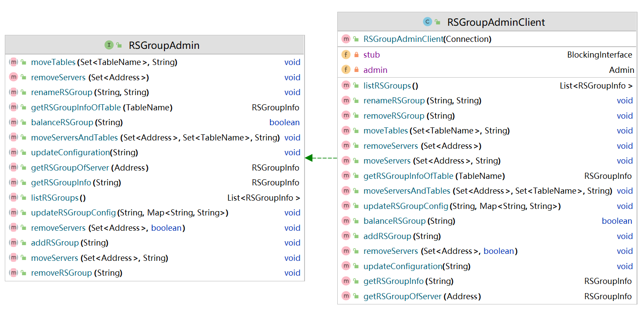Click method icon beside listRSGroups in RSGroupAdminClient
The image size is (644, 311).
[x=346, y=86]
